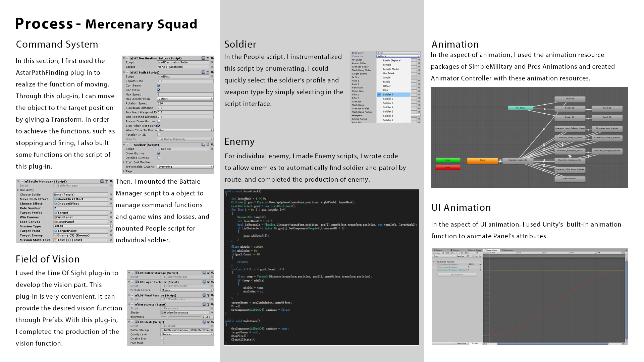This screenshot has width=644, height=362.
Task: Open gear menu of Battle Manager script
Action: 111,181
